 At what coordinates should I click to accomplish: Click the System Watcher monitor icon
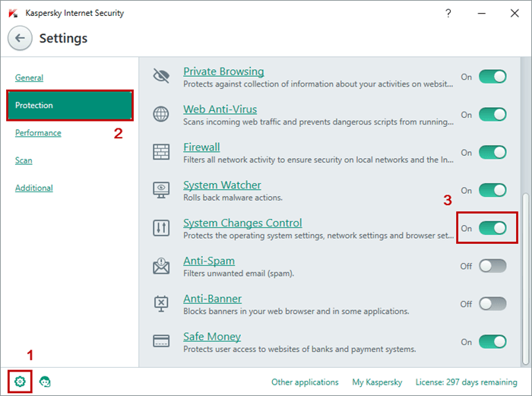(x=161, y=190)
